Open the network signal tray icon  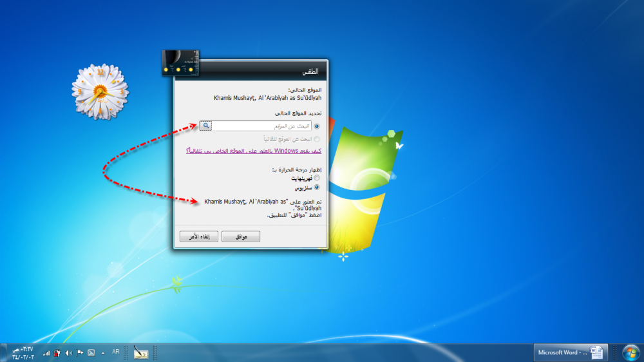pyautogui.click(x=46, y=353)
